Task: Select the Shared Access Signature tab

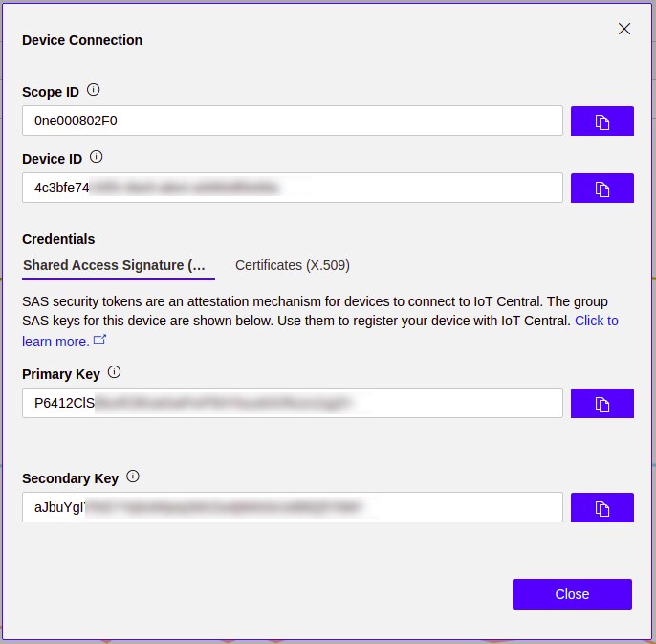Action: tap(114, 265)
